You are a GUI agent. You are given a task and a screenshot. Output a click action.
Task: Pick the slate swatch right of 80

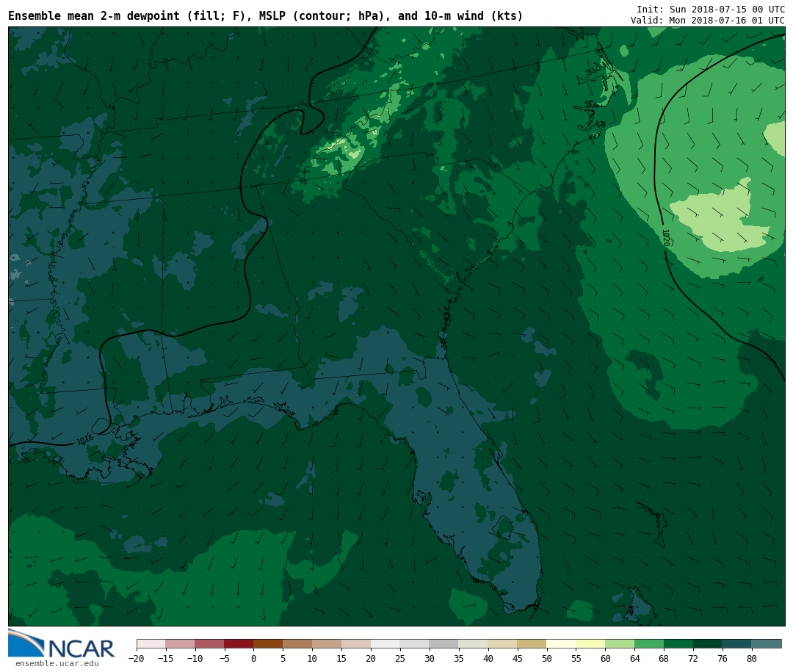(x=767, y=644)
